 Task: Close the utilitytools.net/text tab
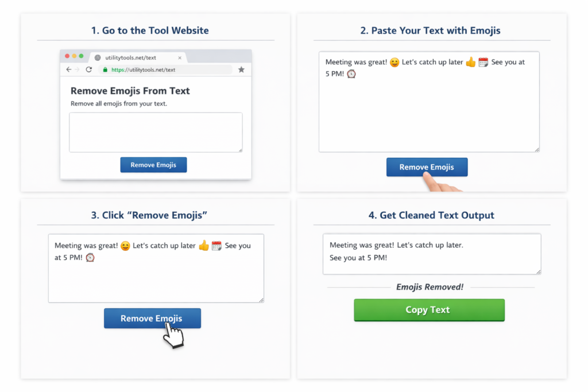(180, 57)
